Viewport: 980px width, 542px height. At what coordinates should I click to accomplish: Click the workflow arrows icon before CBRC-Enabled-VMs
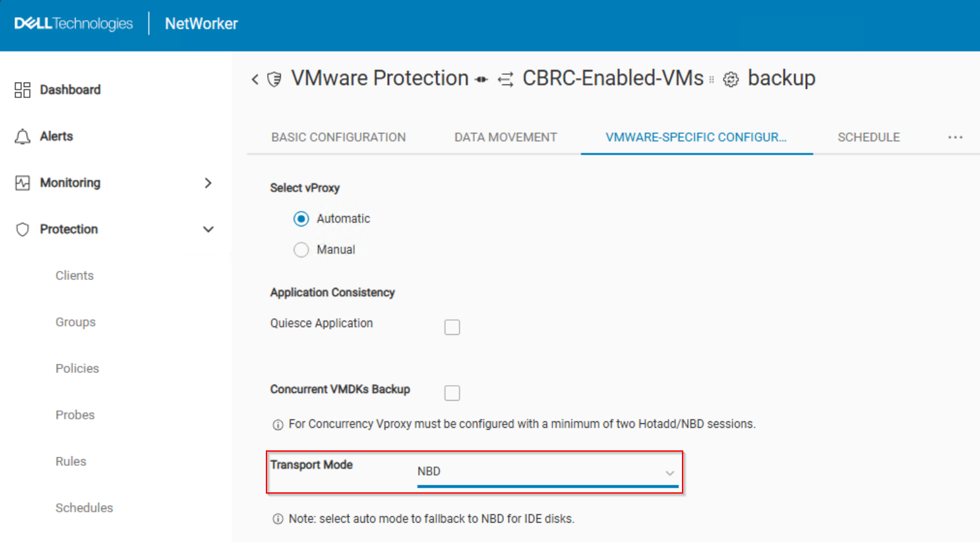click(506, 79)
